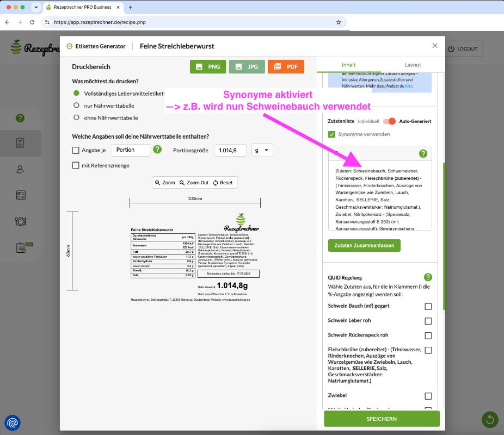Select Vollständiges Lebensmitteletikett radio option
This screenshot has height=435, width=504.
76,93
